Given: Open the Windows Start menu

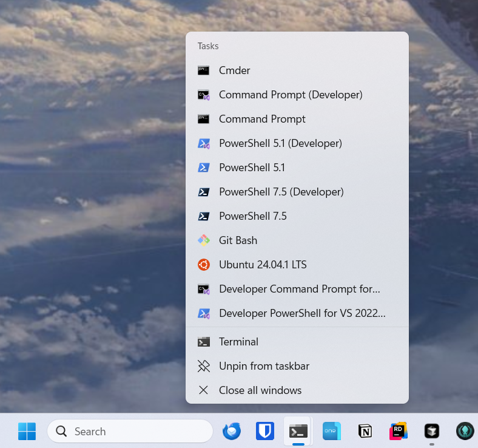Looking at the screenshot, I should pos(27,431).
